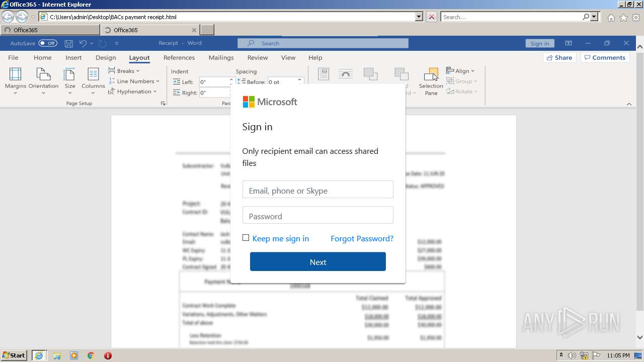
Task: Click the Save icon in Word title bar
Action: tap(69, 43)
